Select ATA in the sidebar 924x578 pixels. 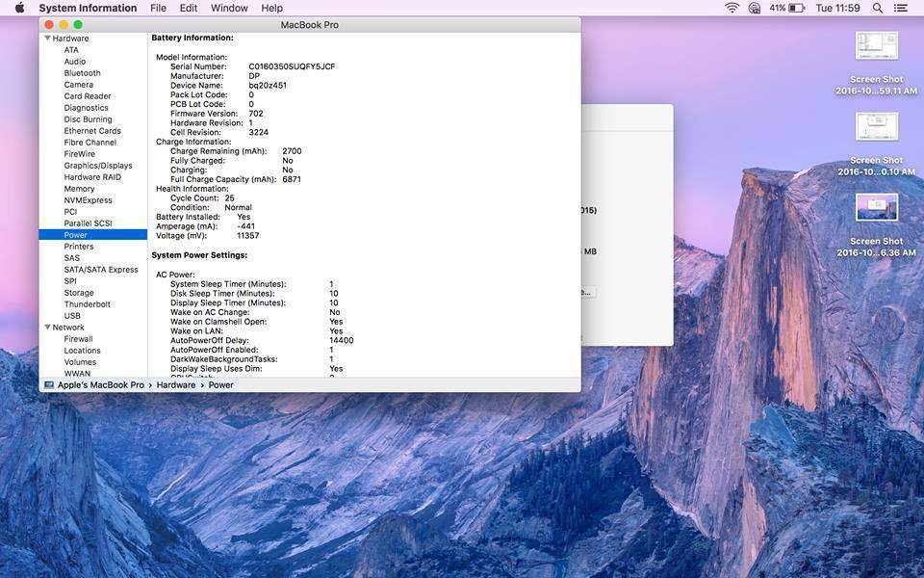pyautogui.click(x=71, y=50)
